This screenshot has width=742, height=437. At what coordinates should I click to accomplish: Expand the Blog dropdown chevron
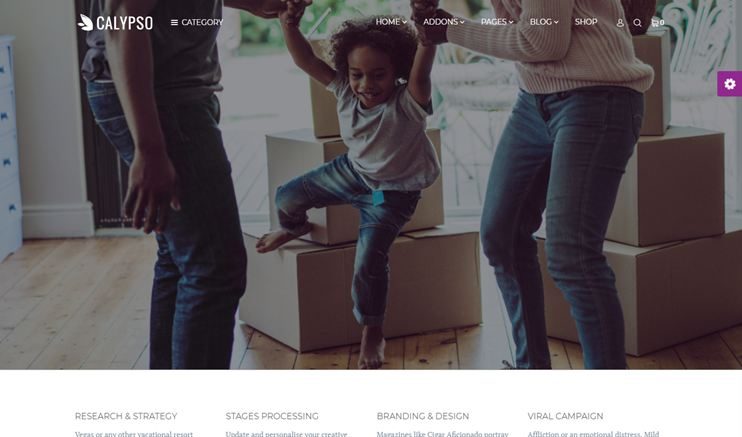pos(556,22)
